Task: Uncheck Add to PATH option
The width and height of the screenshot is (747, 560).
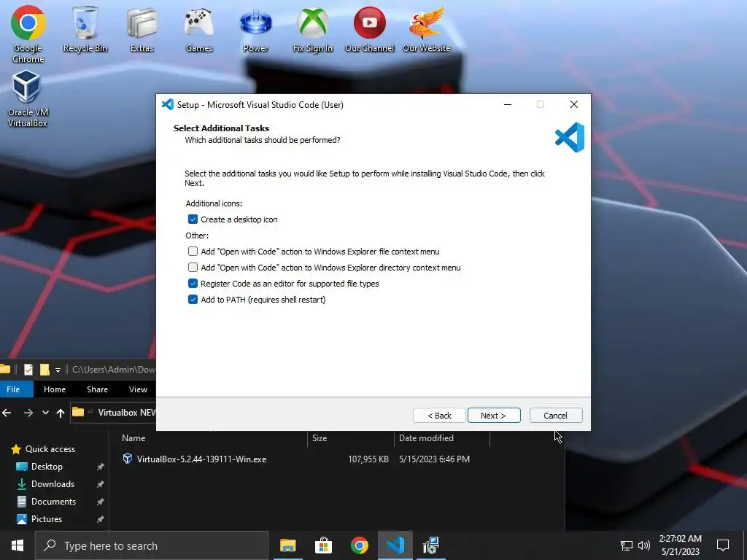Action: [x=193, y=300]
